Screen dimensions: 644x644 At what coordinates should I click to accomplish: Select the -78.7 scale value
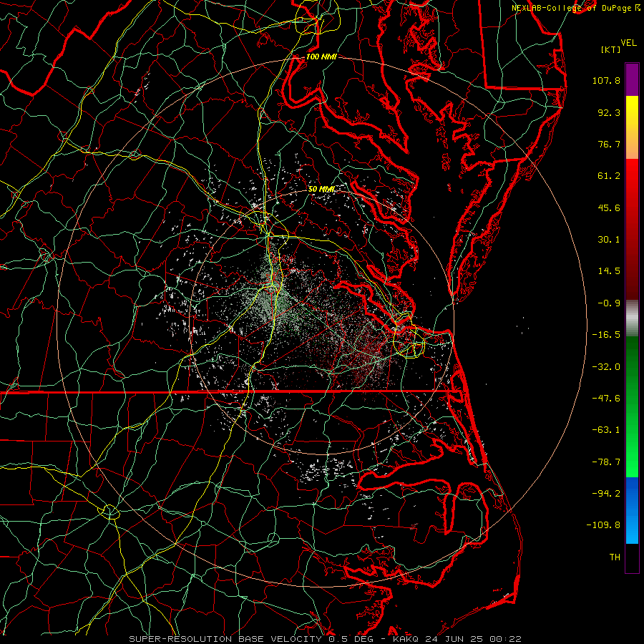coord(606,462)
